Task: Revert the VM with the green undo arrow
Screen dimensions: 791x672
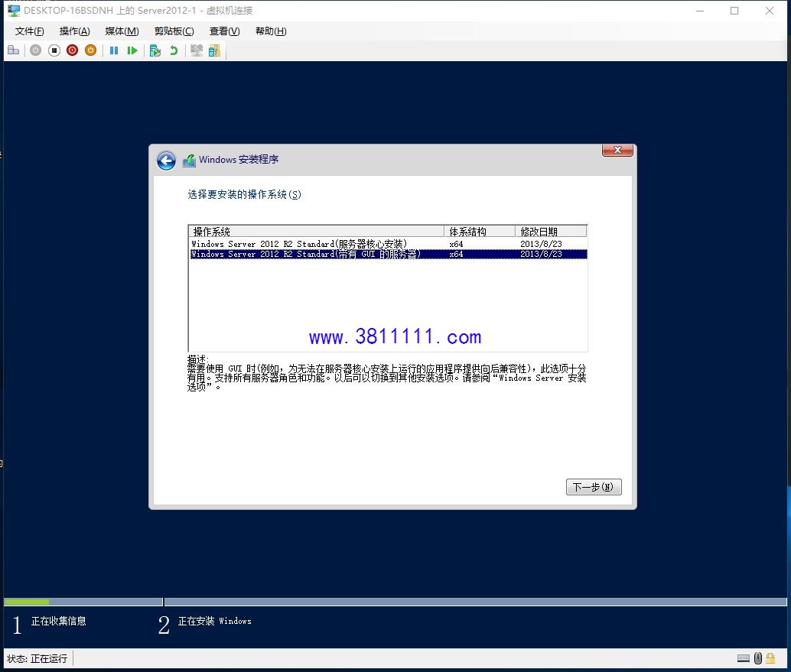Action: point(174,50)
